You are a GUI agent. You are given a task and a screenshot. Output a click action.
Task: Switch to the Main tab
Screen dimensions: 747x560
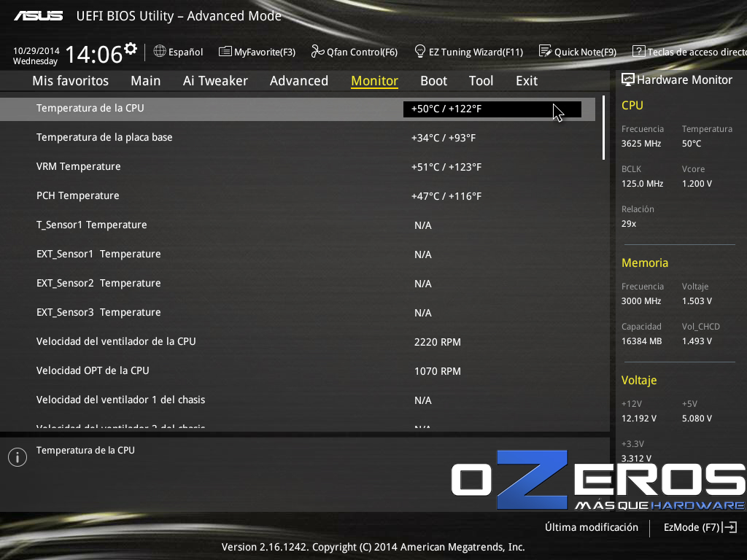146,81
